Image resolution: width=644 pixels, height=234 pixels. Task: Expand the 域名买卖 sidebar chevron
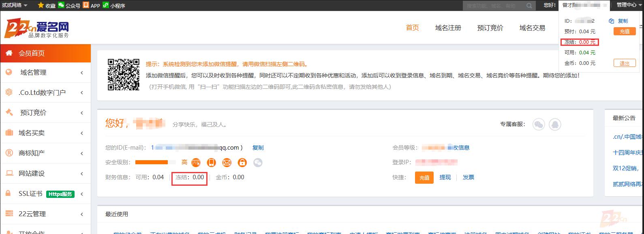click(x=82, y=133)
